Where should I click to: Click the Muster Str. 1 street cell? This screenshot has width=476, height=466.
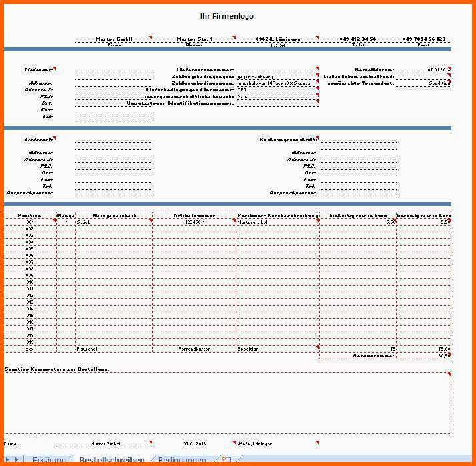tap(194, 39)
